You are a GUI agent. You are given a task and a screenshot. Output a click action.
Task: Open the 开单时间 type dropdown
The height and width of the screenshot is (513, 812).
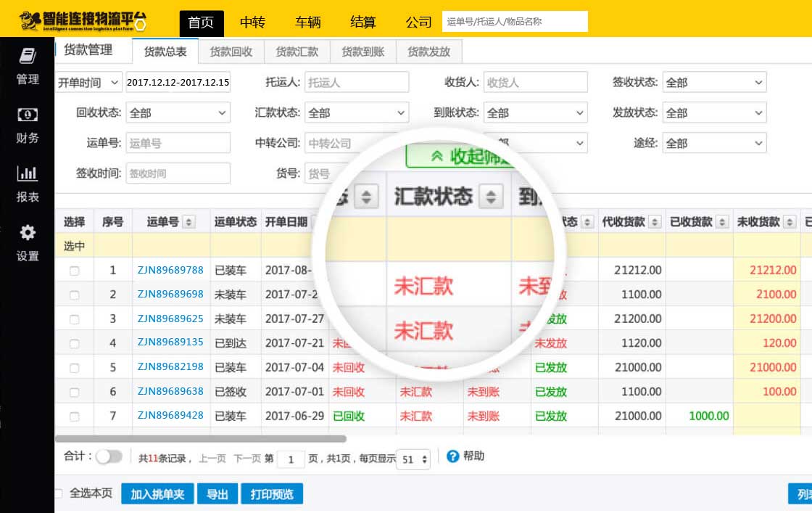coord(88,83)
